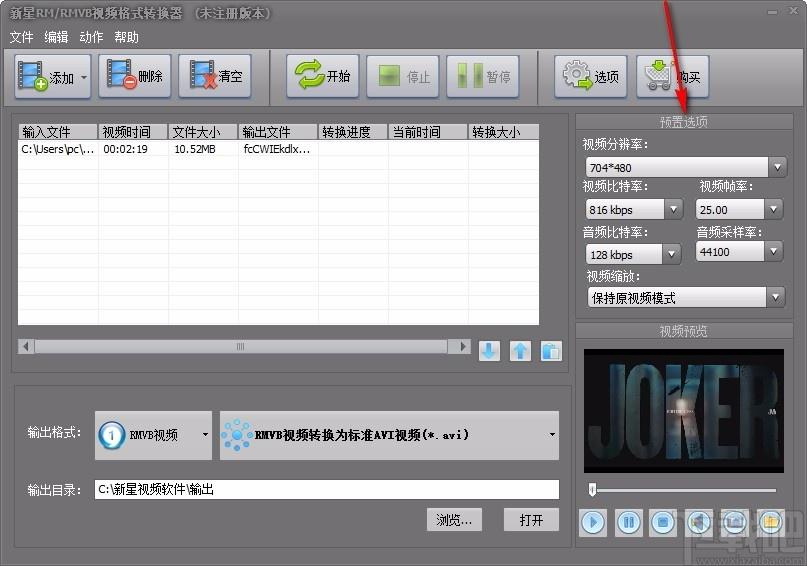
Task: Click the JOKER video preview thumbnail
Action: pos(683,411)
